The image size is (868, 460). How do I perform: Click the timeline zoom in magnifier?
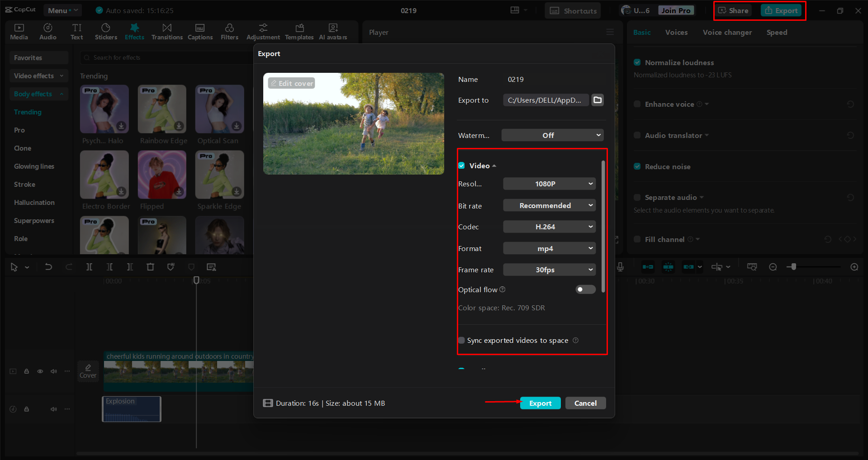pos(854,267)
